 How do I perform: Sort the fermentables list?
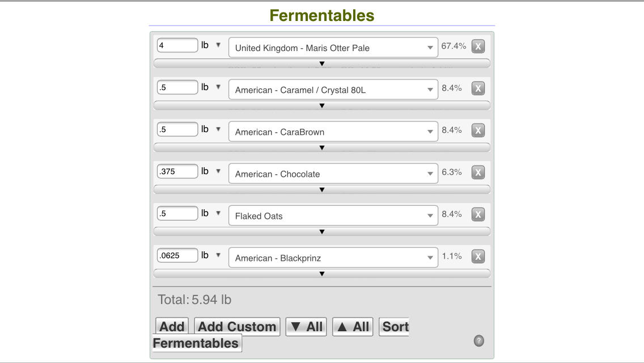click(x=394, y=326)
